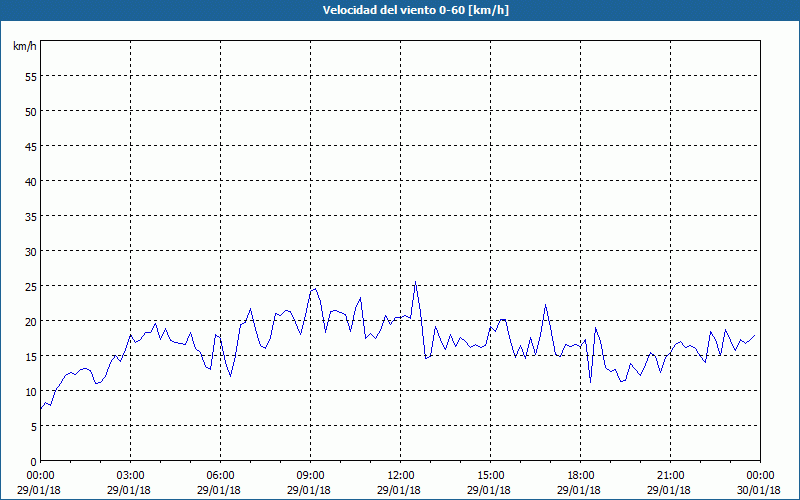Click the y-axis value 5
Screen dimensions: 800x500
(x=34, y=427)
